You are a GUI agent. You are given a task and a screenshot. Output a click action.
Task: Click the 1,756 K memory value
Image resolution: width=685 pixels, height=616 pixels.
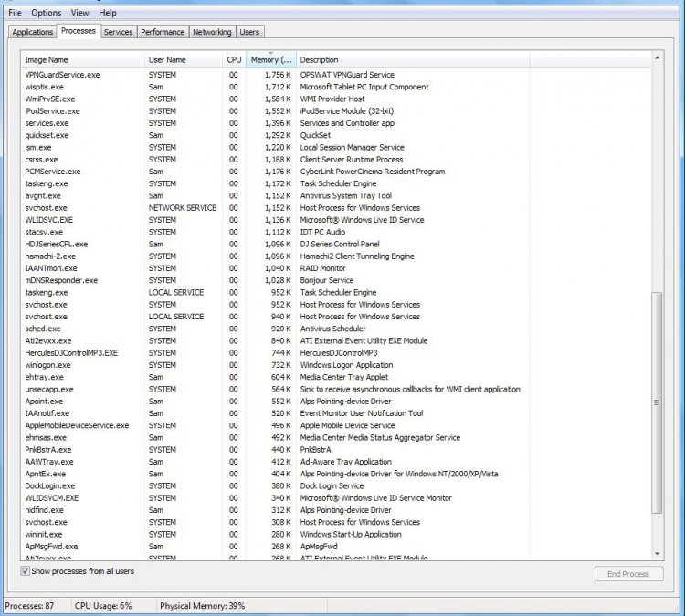278,75
